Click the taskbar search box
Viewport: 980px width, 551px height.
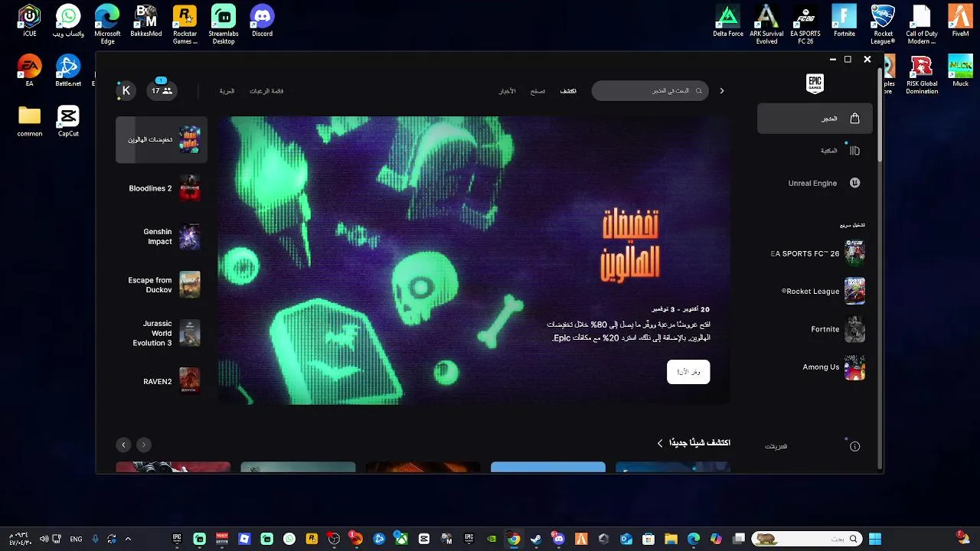pyautogui.click(x=805, y=539)
